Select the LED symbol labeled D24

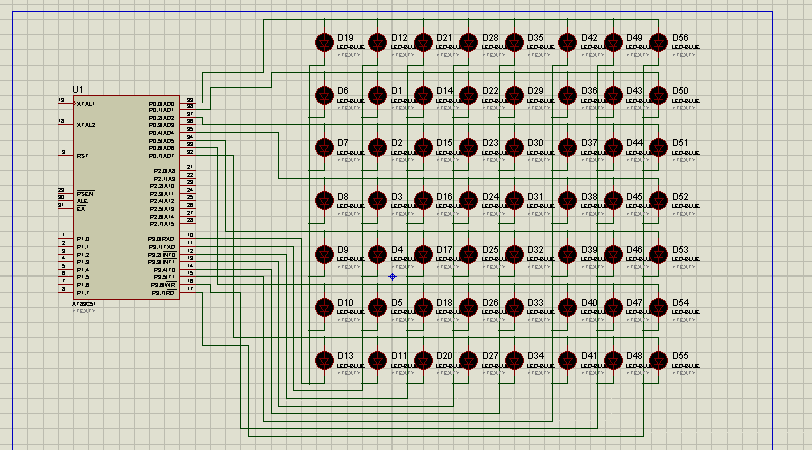(x=469, y=201)
